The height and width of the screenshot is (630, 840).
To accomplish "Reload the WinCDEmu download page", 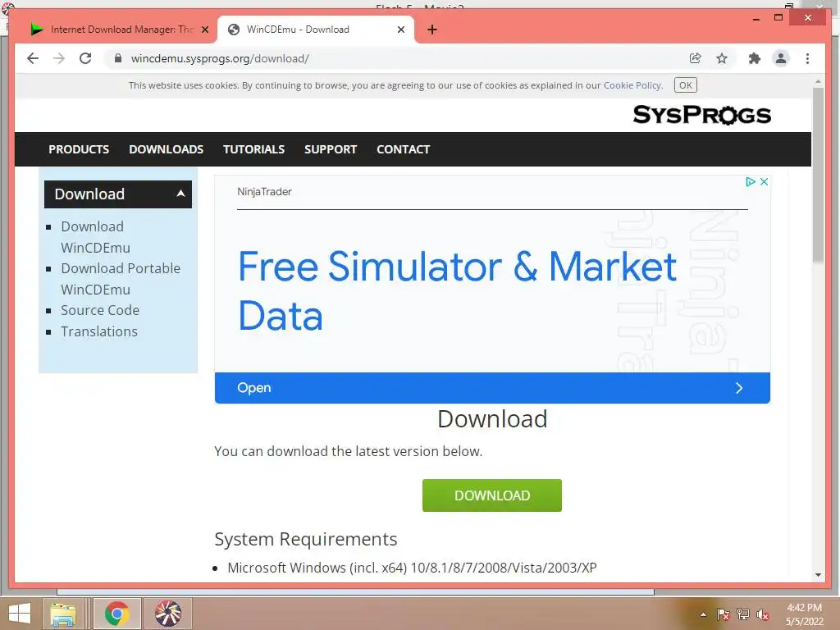I will point(85,58).
